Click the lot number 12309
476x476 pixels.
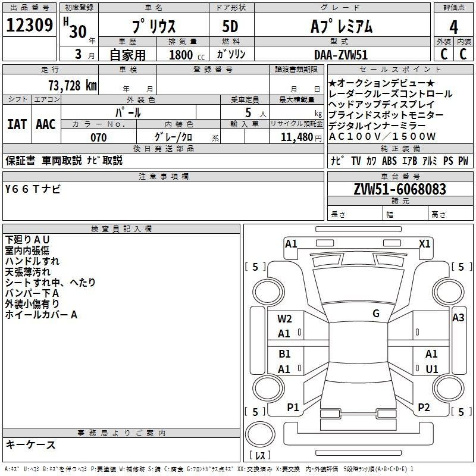pyautogui.click(x=29, y=25)
